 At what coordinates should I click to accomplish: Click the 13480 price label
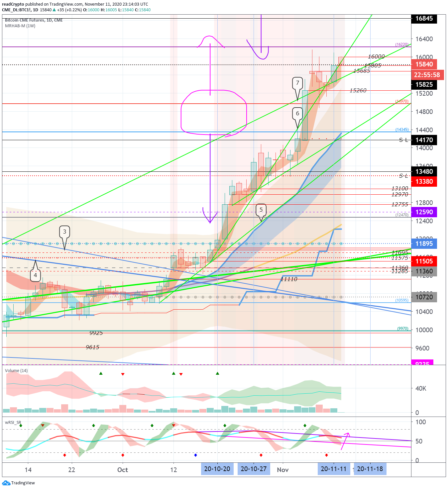click(x=424, y=171)
